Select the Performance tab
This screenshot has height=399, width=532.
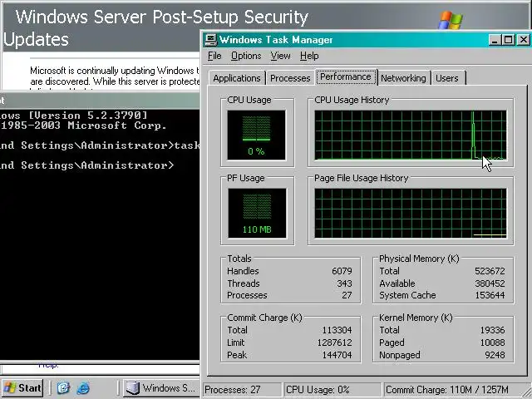click(x=346, y=76)
